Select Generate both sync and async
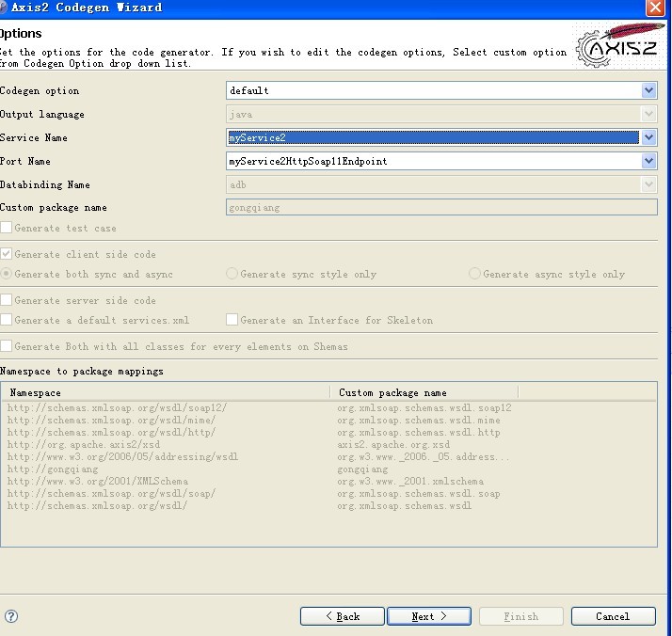The image size is (672, 636). point(6,273)
